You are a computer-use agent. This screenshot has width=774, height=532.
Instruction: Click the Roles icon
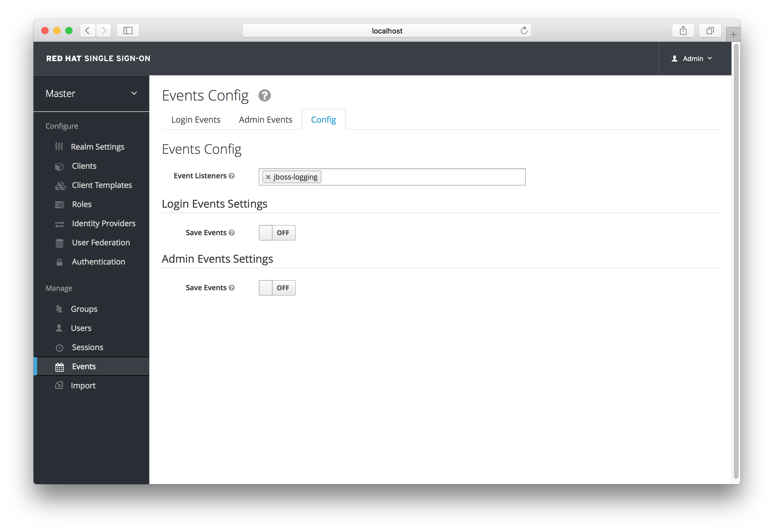point(60,204)
